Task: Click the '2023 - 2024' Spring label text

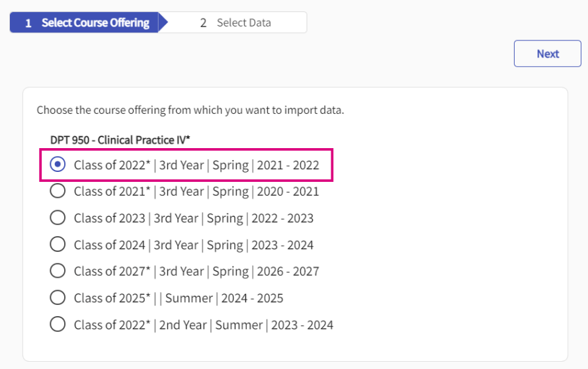Action: pos(282,245)
